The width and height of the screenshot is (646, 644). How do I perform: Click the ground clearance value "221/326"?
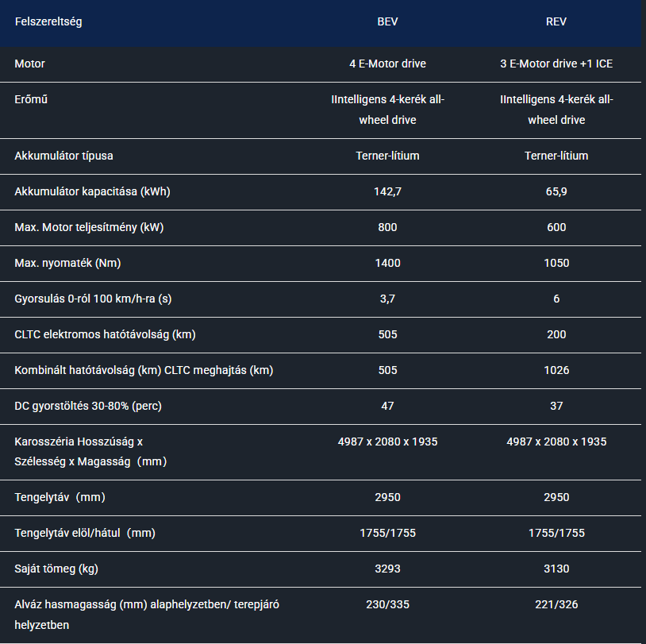click(556, 605)
